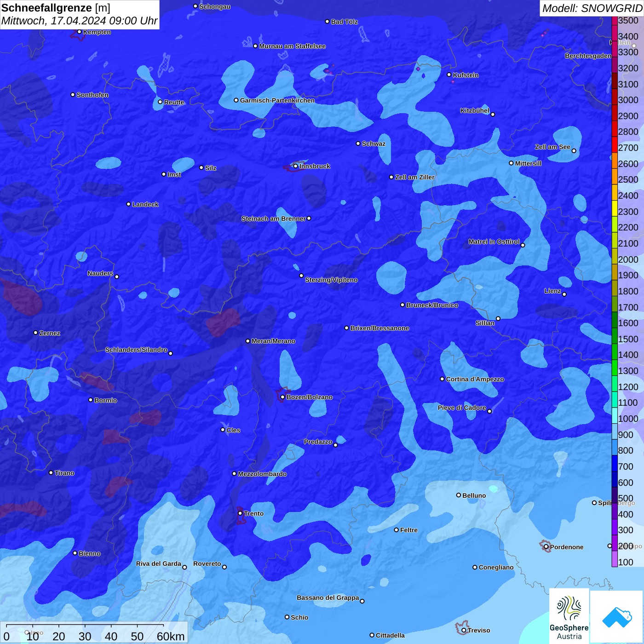
Task: Click the title 'Schneefallgrenze [m]'
Action: (x=56, y=8)
